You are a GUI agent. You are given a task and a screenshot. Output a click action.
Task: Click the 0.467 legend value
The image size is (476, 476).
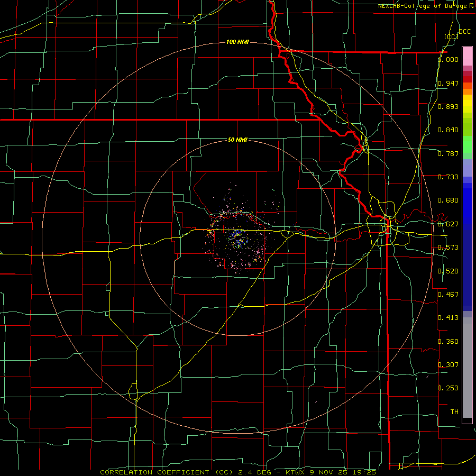448,295
